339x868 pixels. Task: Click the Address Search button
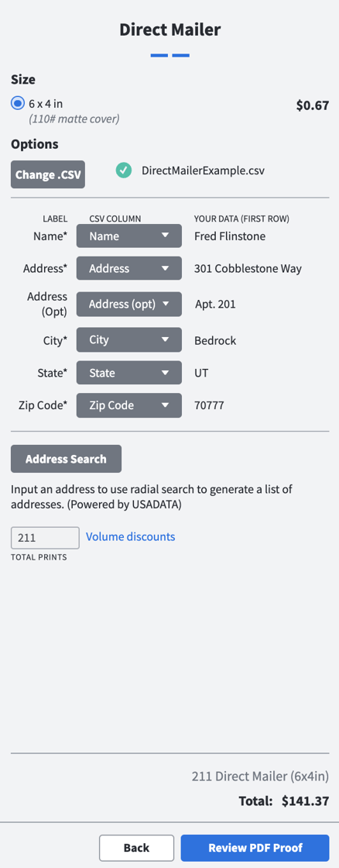67,459
